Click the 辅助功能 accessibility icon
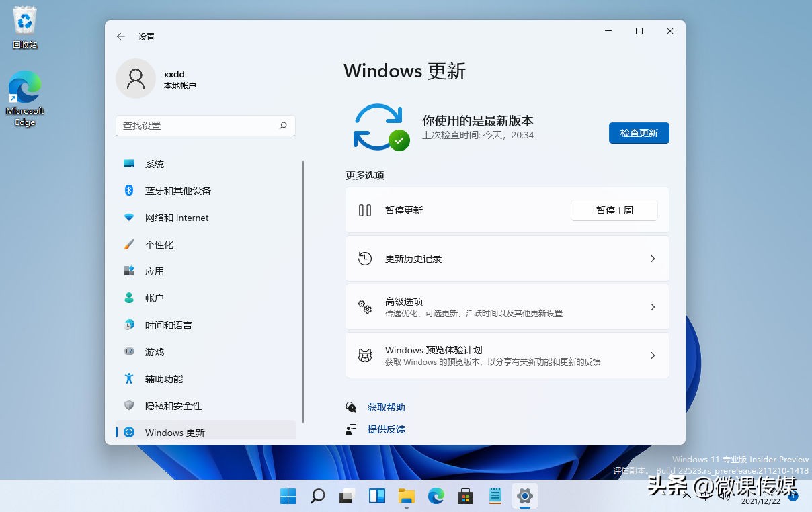The width and height of the screenshot is (812, 512). (129, 379)
